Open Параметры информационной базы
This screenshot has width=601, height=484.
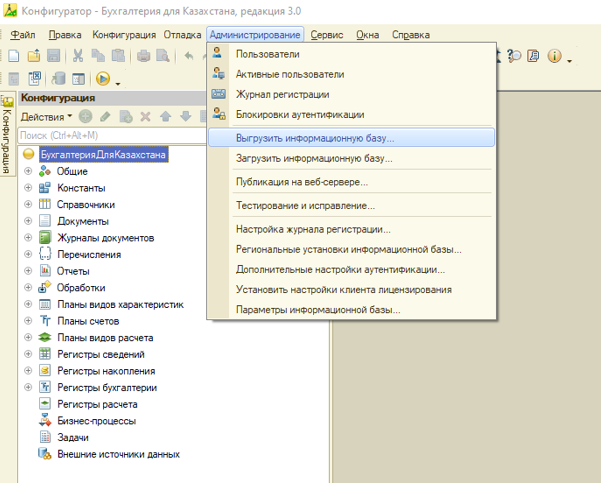coord(351,310)
